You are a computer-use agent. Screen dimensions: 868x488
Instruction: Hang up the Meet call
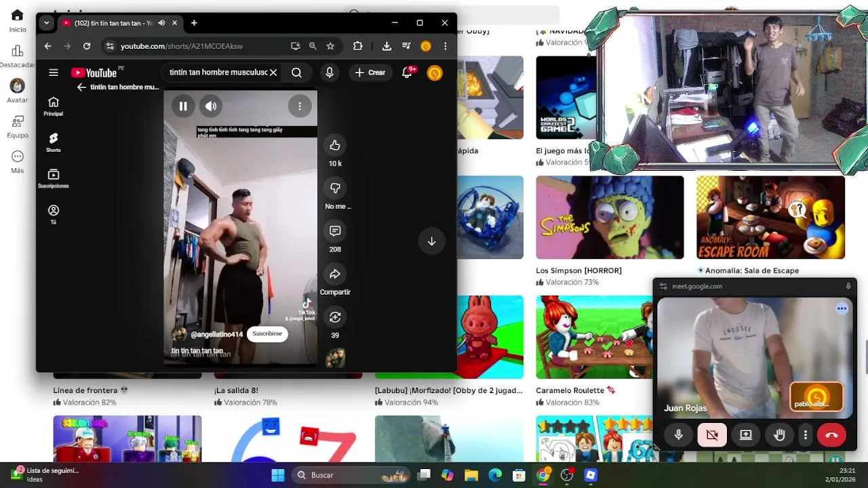pyautogui.click(x=832, y=435)
